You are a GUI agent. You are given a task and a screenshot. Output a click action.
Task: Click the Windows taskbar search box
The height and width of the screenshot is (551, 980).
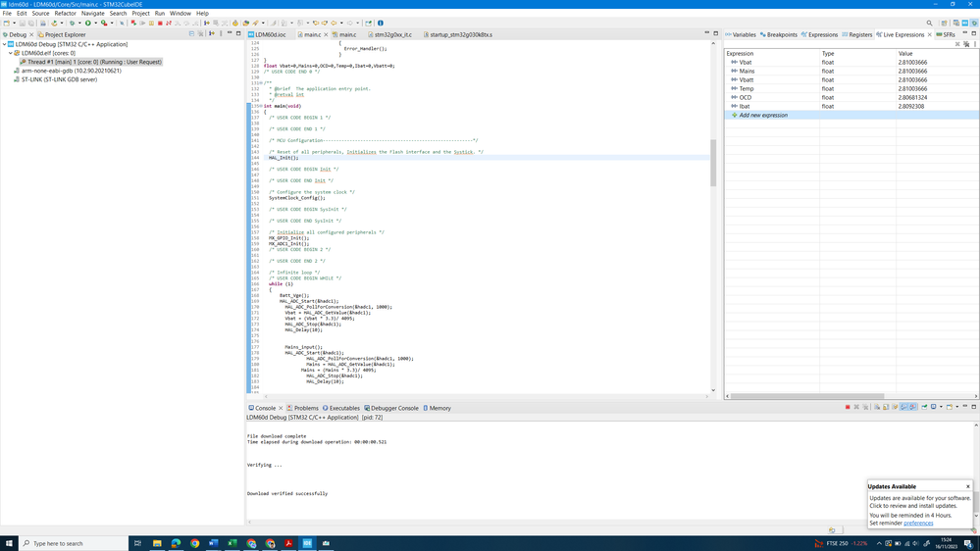tap(74, 542)
